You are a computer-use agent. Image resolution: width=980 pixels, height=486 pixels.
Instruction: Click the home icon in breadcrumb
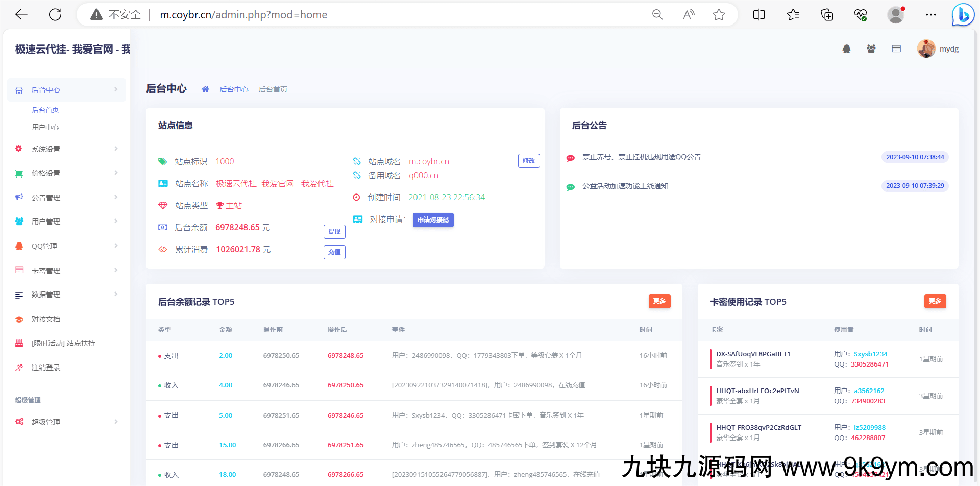click(x=205, y=89)
